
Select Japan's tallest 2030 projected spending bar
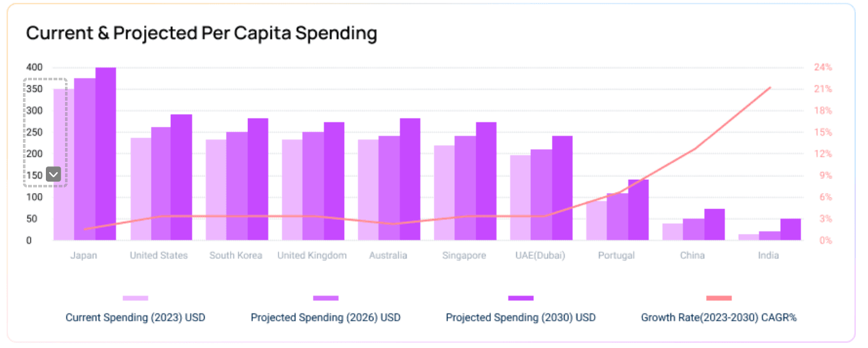point(106,154)
